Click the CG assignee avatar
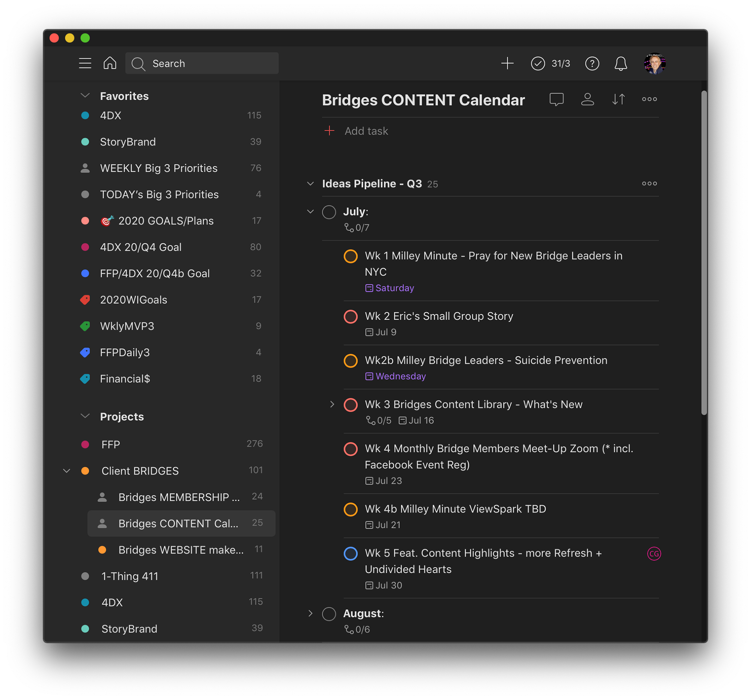 coord(654,553)
